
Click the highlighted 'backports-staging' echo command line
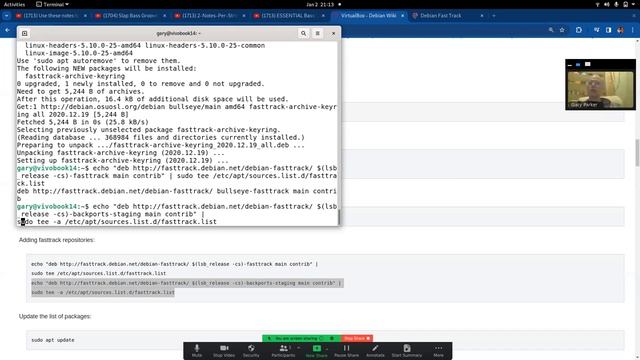(x=187, y=283)
